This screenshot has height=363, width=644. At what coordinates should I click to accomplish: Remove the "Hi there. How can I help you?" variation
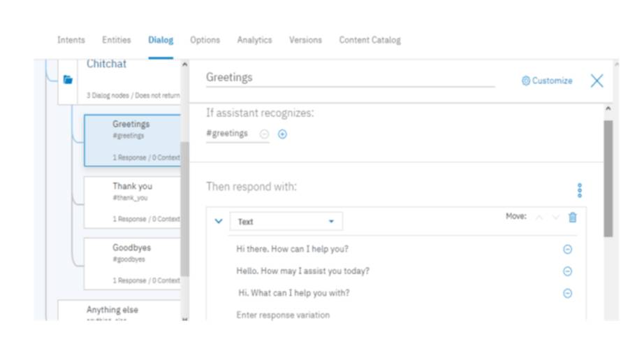(567, 250)
